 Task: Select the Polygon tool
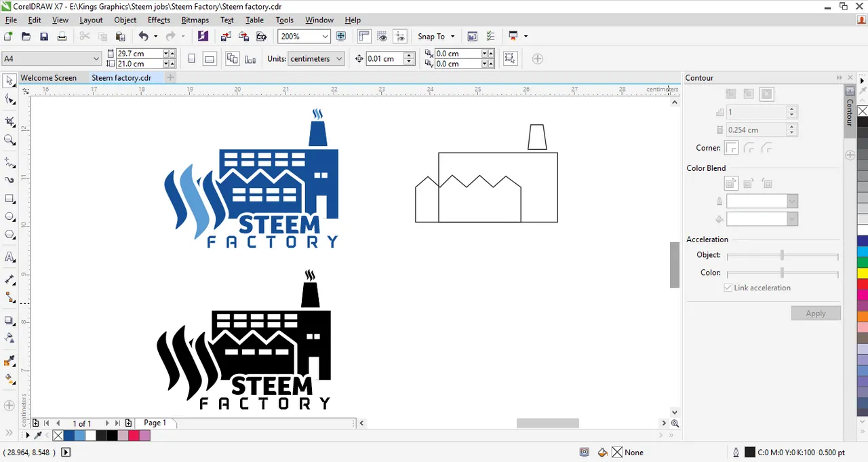(9, 235)
